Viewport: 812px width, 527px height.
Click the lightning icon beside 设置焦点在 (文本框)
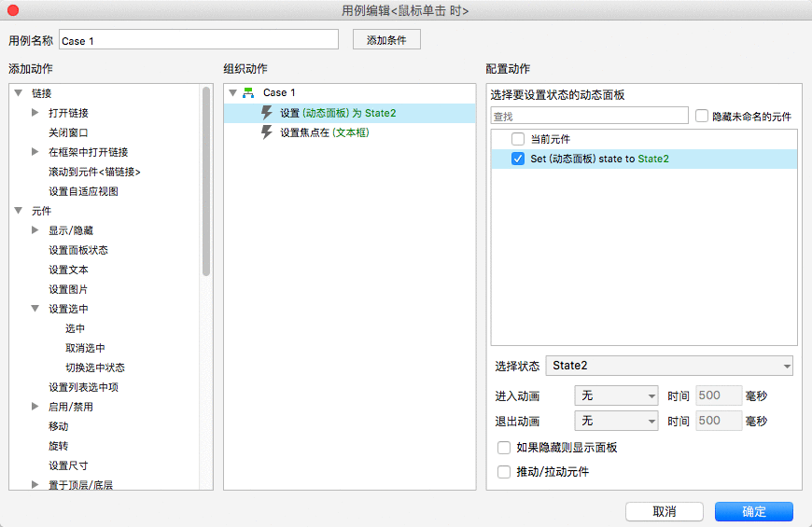(x=267, y=132)
